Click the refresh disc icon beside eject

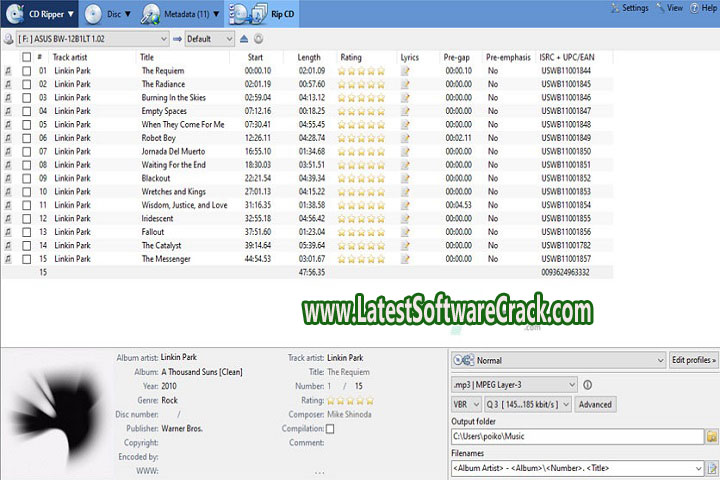tap(259, 39)
